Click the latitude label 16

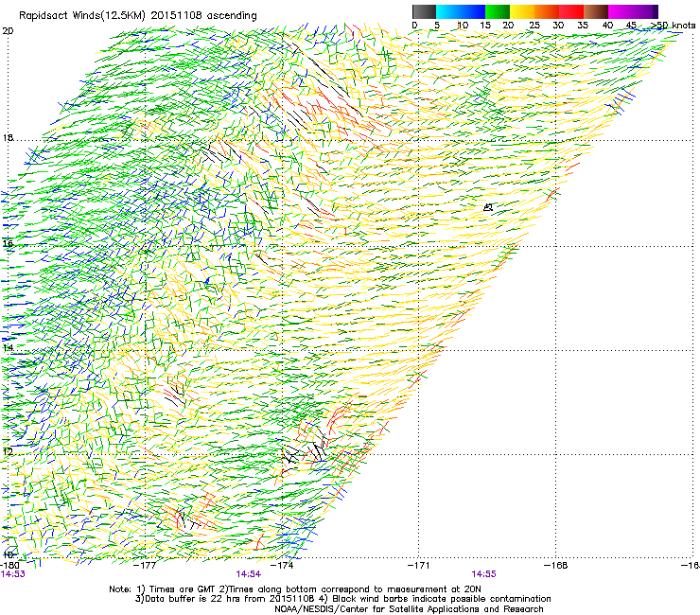pyautogui.click(x=8, y=243)
